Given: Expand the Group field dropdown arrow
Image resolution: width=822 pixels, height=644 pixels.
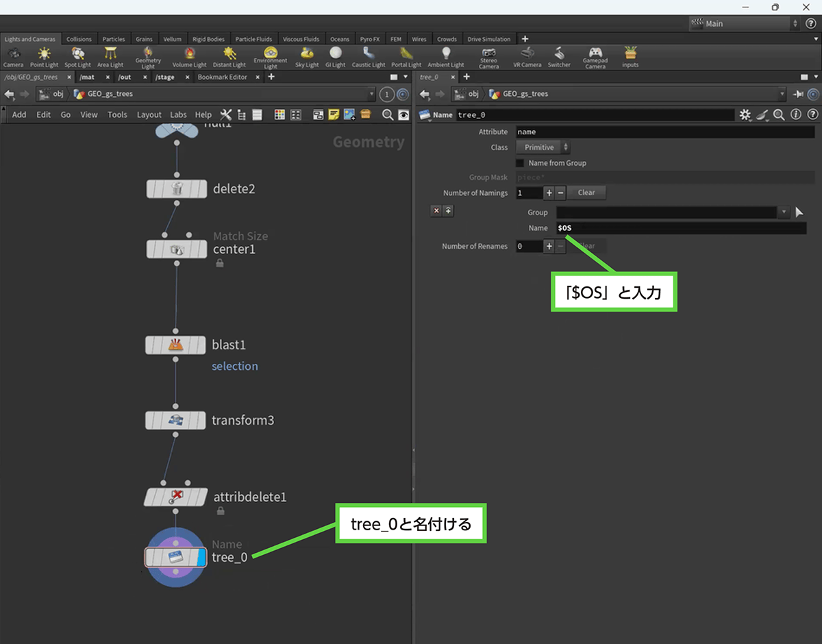Looking at the screenshot, I should tap(784, 212).
